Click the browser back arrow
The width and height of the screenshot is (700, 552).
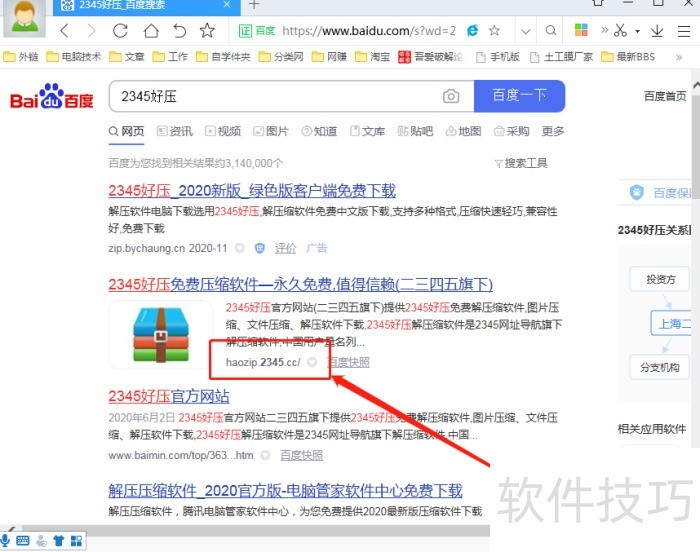pos(64,31)
